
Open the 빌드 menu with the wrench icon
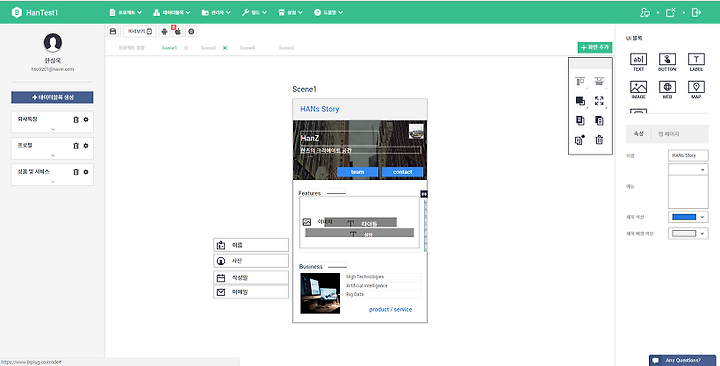tap(254, 13)
